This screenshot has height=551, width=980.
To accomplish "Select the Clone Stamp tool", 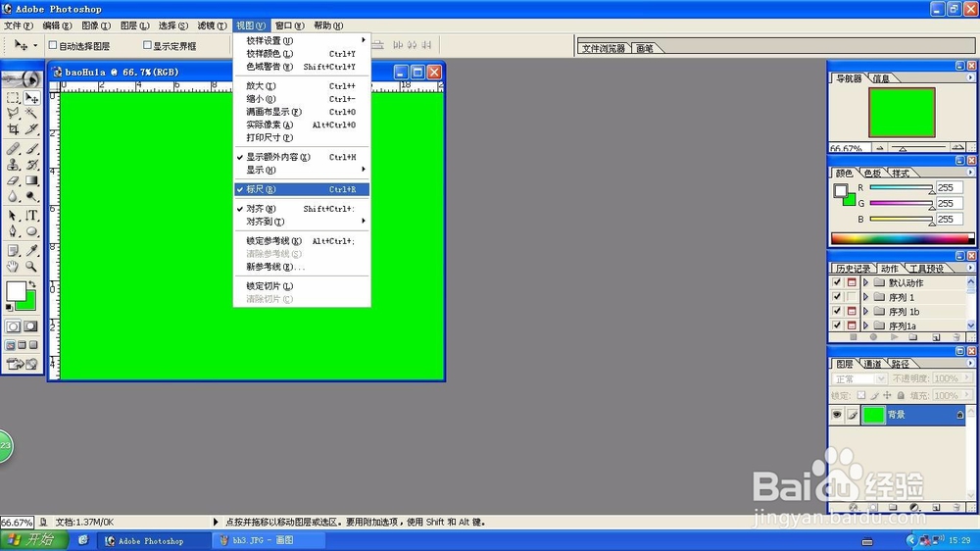I will coord(13,165).
